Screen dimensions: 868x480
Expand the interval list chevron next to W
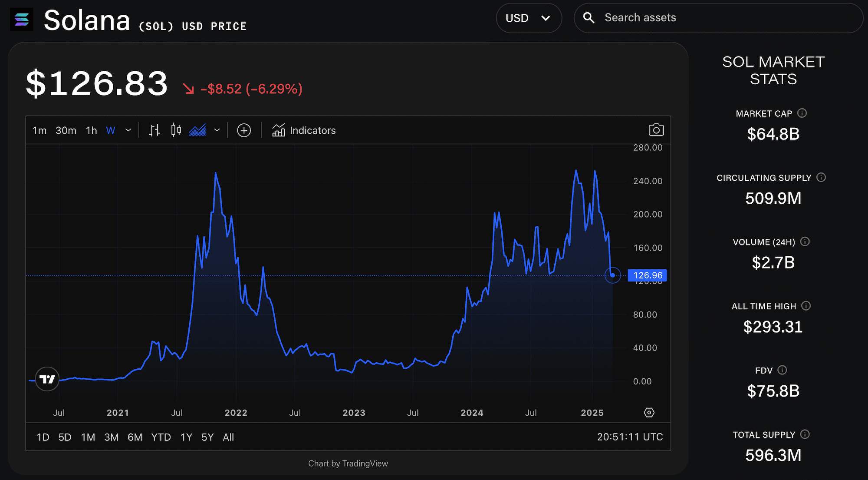pos(128,130)
